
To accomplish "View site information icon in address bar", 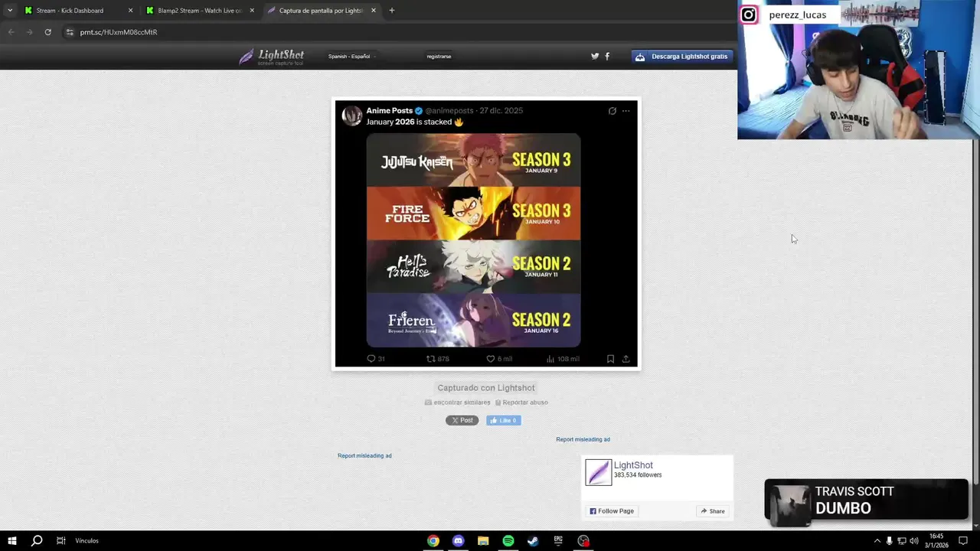I will point(70,32).
